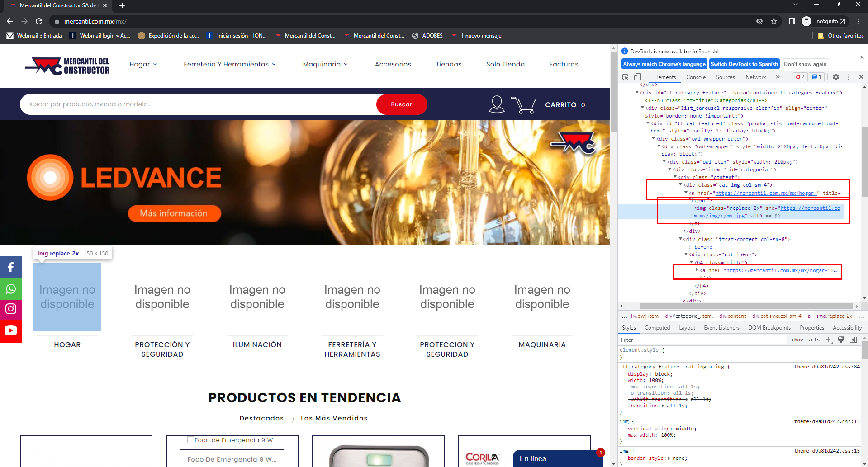Open the user account icon
Viewport: 868px width, 467px height.
click(x=497, y=104)
